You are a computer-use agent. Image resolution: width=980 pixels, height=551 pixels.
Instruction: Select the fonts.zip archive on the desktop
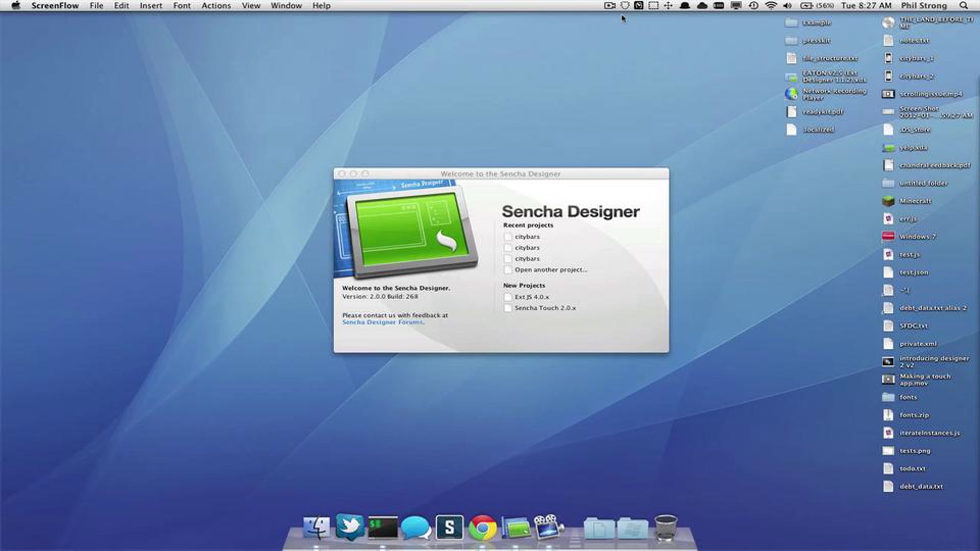pos(888,415)
